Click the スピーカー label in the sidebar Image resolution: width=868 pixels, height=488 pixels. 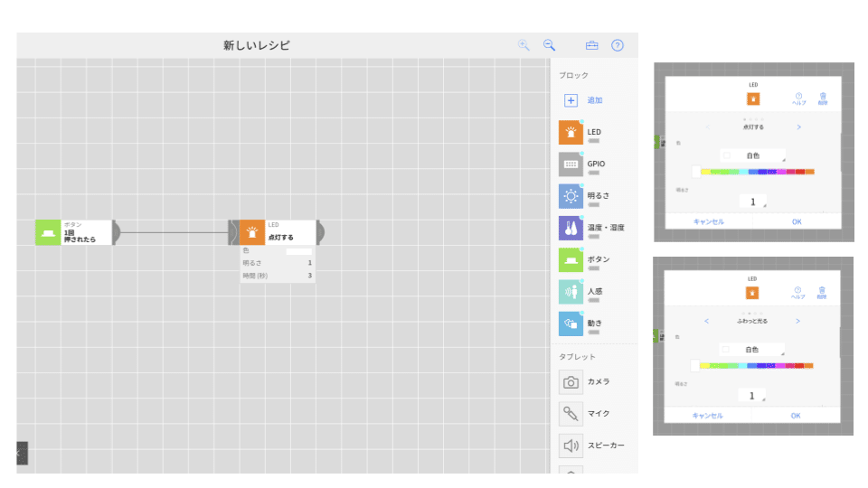pos(606,446)
